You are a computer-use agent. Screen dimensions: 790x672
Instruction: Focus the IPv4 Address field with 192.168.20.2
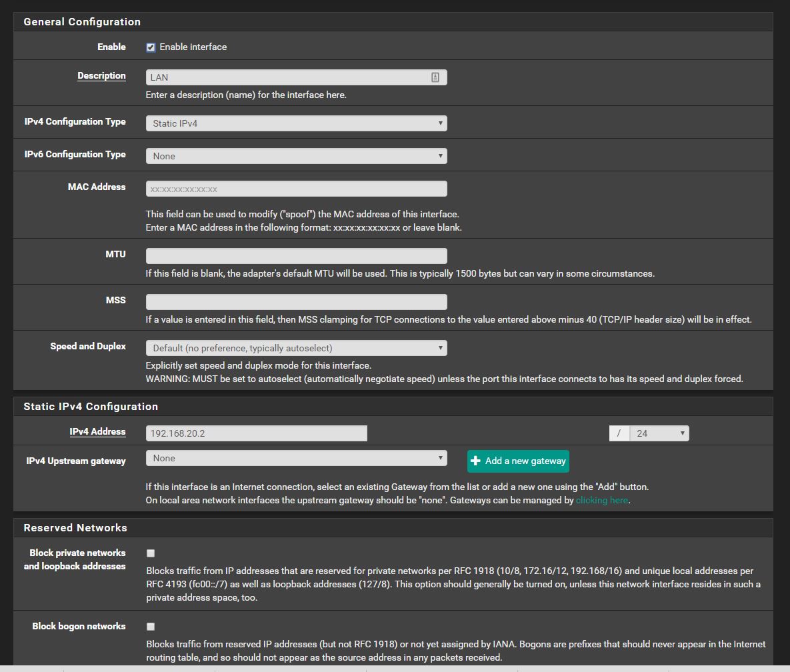pos(257,433)
